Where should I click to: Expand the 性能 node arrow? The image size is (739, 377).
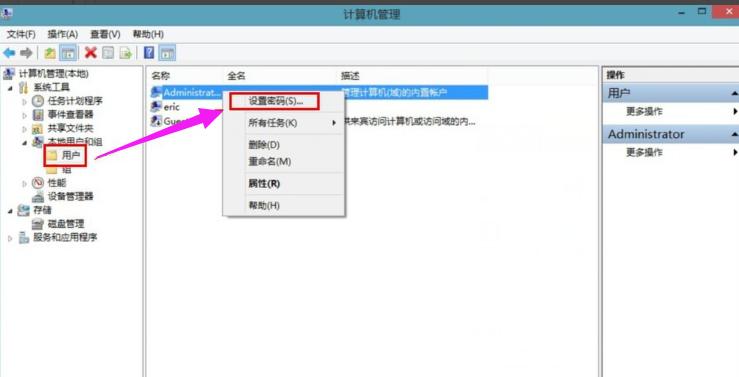point(25,183)
